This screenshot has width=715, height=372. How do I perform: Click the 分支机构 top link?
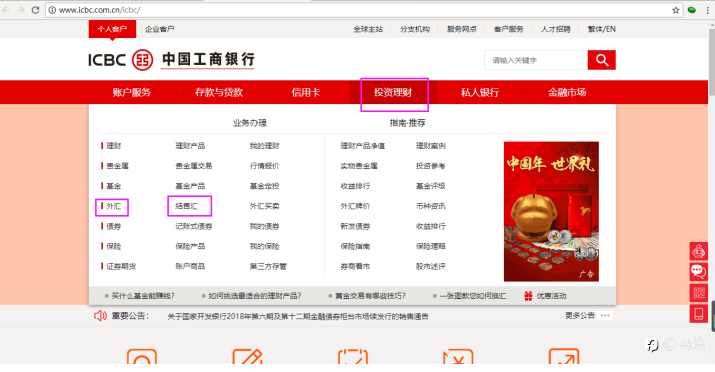415,29
